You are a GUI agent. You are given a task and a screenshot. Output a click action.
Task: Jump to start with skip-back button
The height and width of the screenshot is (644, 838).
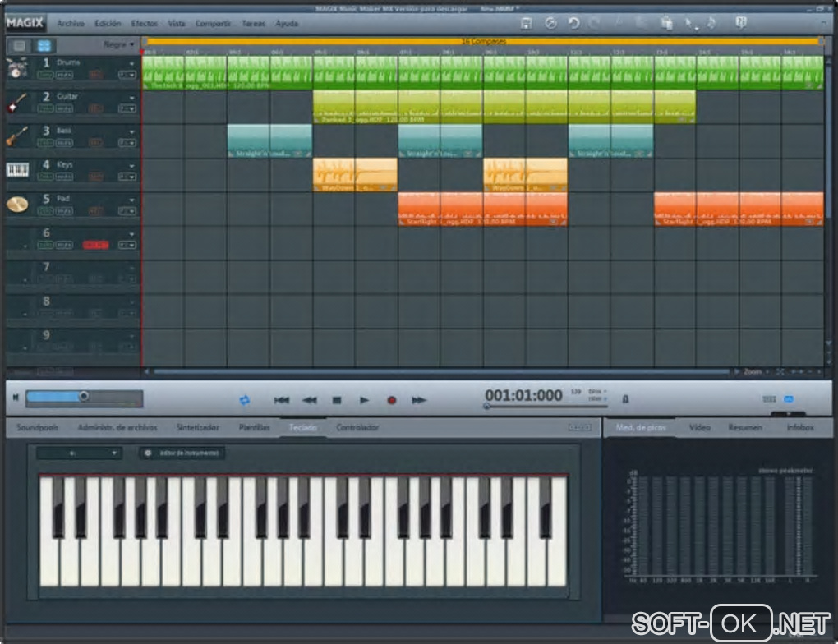282,400
